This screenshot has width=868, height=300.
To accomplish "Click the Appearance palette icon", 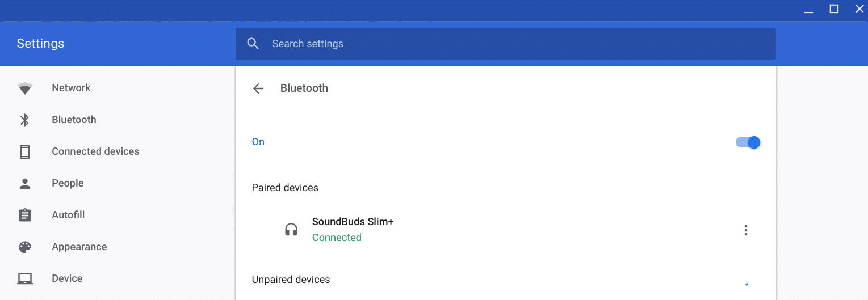I will (25, 247).
